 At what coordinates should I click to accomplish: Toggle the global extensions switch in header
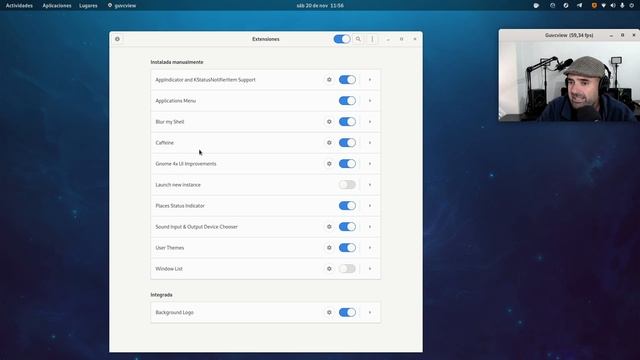point(342,39)
